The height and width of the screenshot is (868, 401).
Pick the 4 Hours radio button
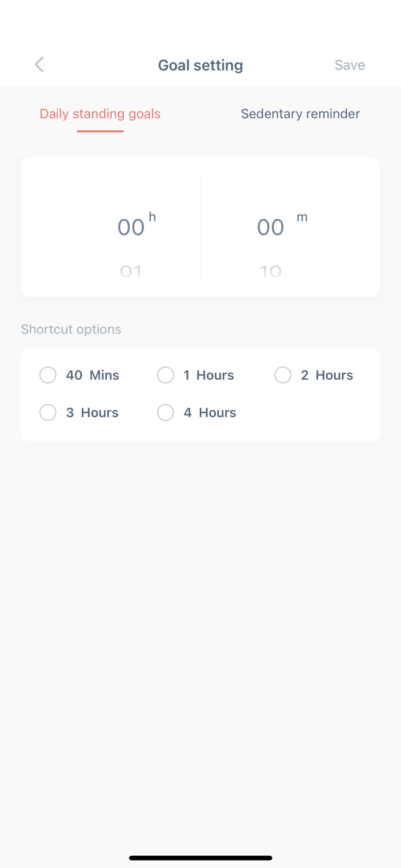point(165,413)
